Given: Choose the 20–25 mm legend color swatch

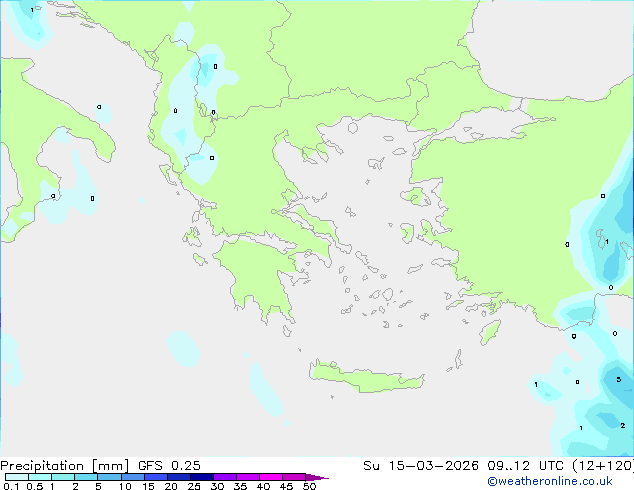Looking at the screenshot, I should click(178, 477).
